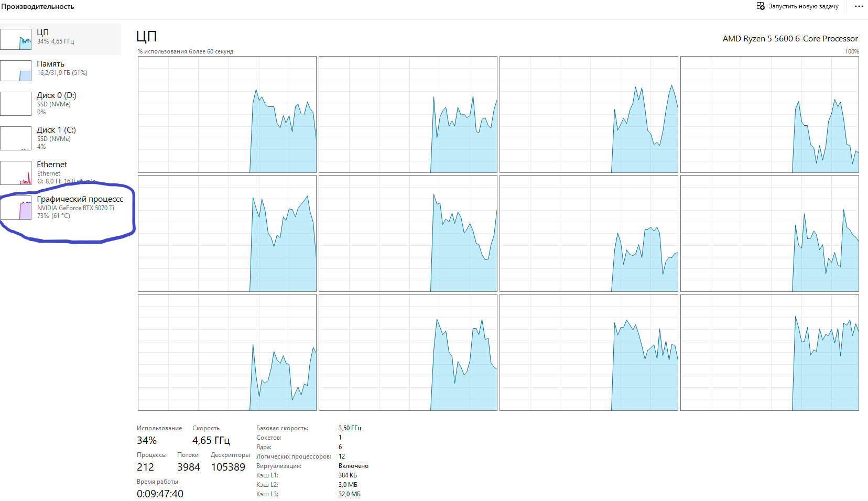868x501 pixels.
Task: Click the run new task icon
Action: tap(761, 6)
